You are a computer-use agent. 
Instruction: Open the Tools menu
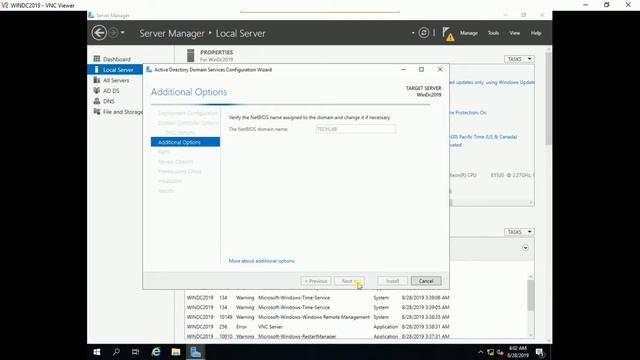point(493,33)
